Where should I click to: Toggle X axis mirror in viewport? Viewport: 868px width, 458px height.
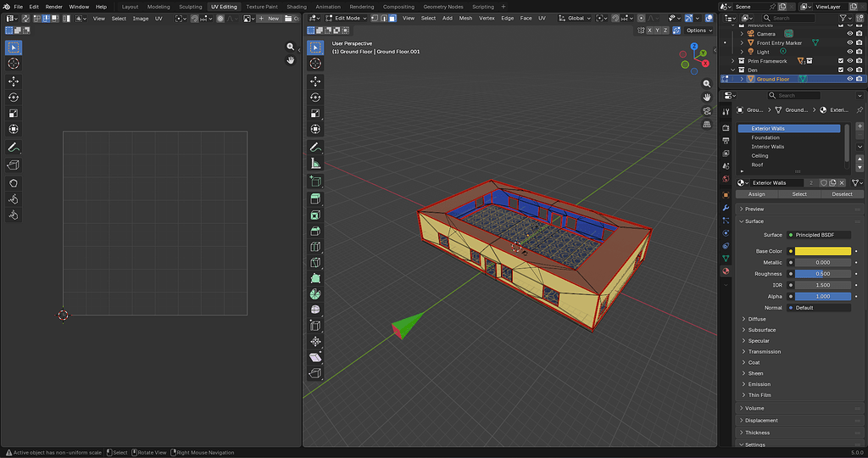[x=649, y=31]
